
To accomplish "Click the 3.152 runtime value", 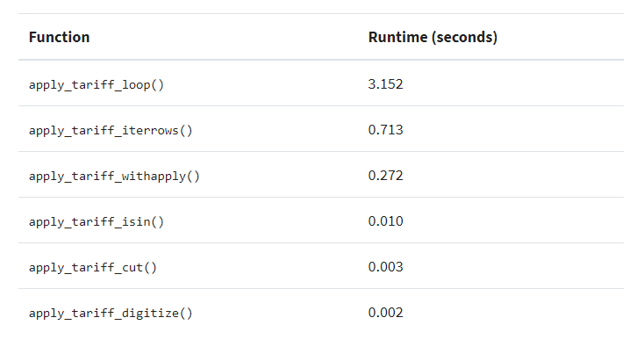I will [x=385, y=84].
